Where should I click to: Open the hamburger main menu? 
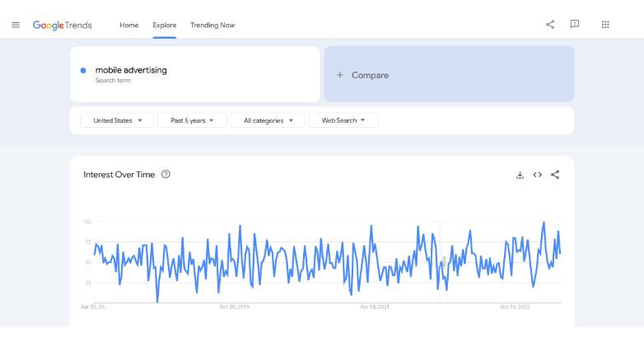(16, 25)
